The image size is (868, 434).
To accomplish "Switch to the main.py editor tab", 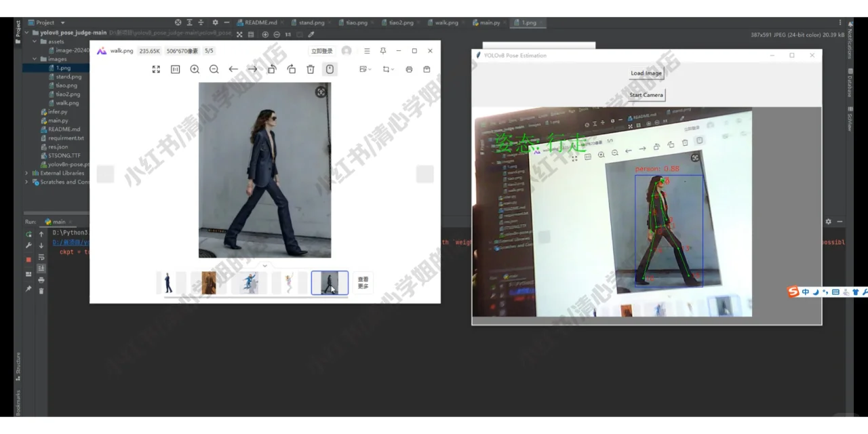I will click(489, 22).
